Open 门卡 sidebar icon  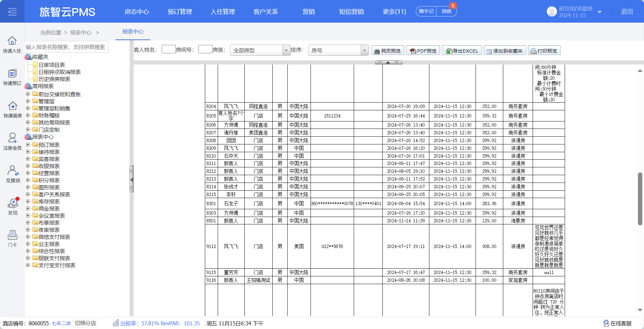[12, 235]
